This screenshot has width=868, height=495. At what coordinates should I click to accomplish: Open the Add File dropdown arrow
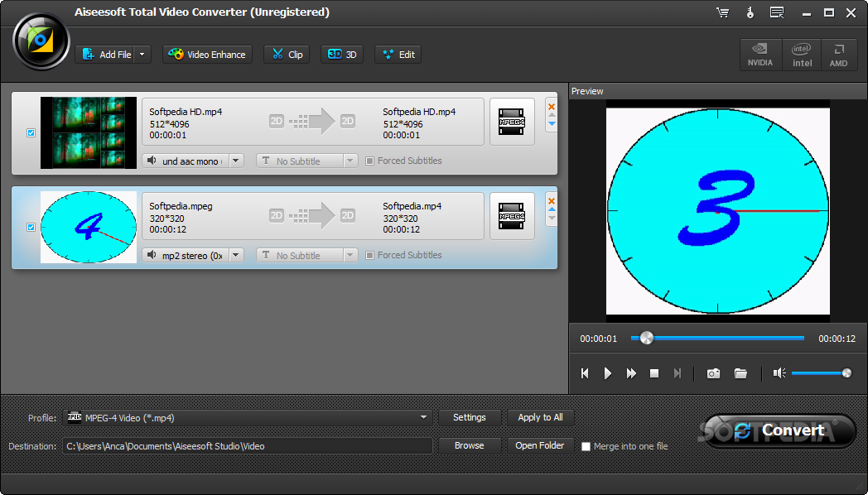(x=142, y=54)
